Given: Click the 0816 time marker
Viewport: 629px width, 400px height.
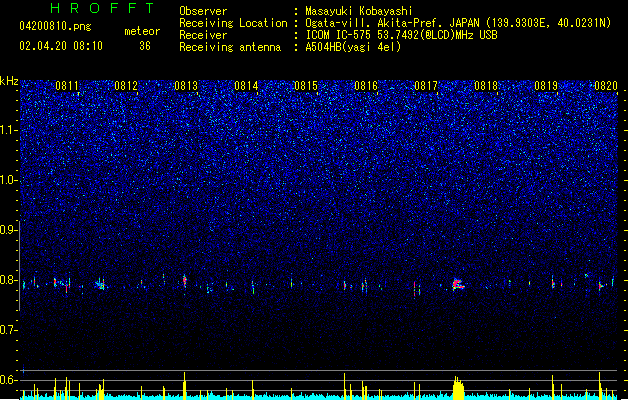Looking at the screenshot, I should point(366,86).
